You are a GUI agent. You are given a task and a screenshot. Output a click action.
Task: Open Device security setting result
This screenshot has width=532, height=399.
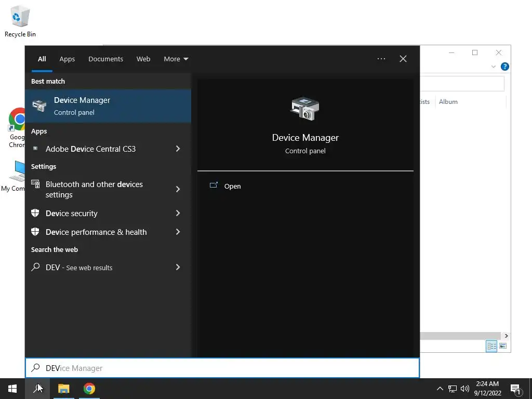click(x=108, y=214)
